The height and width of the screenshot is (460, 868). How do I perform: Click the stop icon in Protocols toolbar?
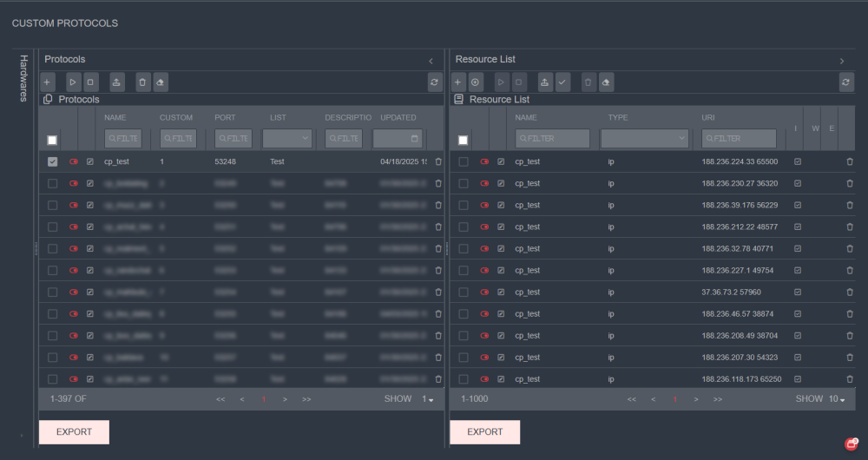91,82
